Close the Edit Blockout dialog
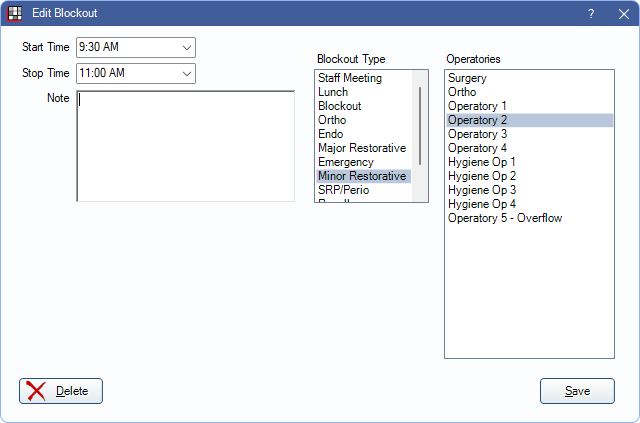This screenshot has width=640, height=423. pyautogui.click(x=621, y=14)
